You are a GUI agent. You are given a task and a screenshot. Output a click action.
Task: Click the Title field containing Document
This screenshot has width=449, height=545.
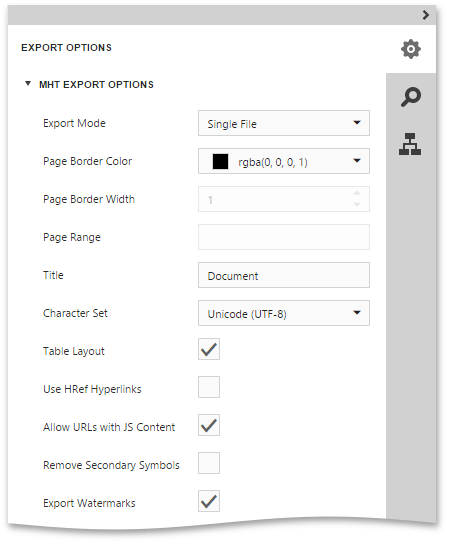pyautogui.click(x=284, y=275)
